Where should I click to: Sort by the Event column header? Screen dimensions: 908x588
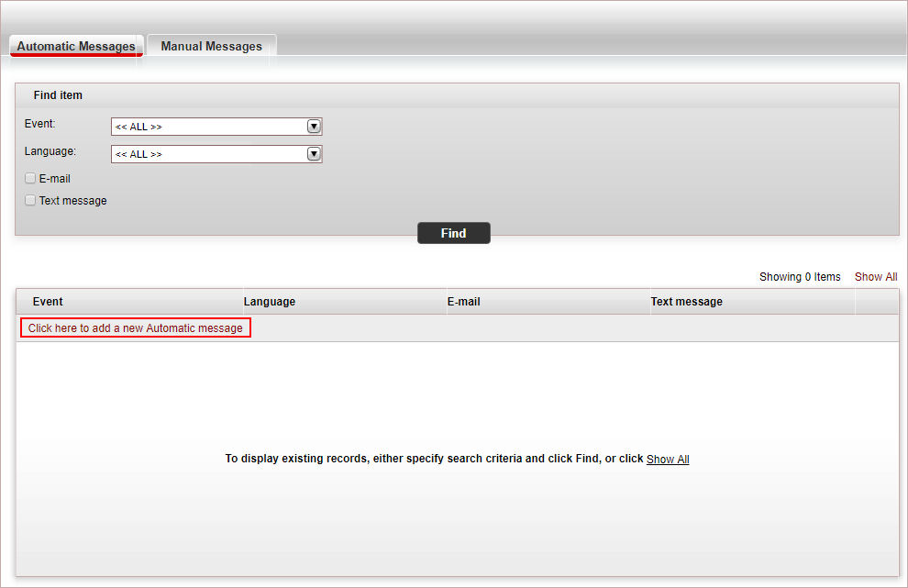[48, 301]
